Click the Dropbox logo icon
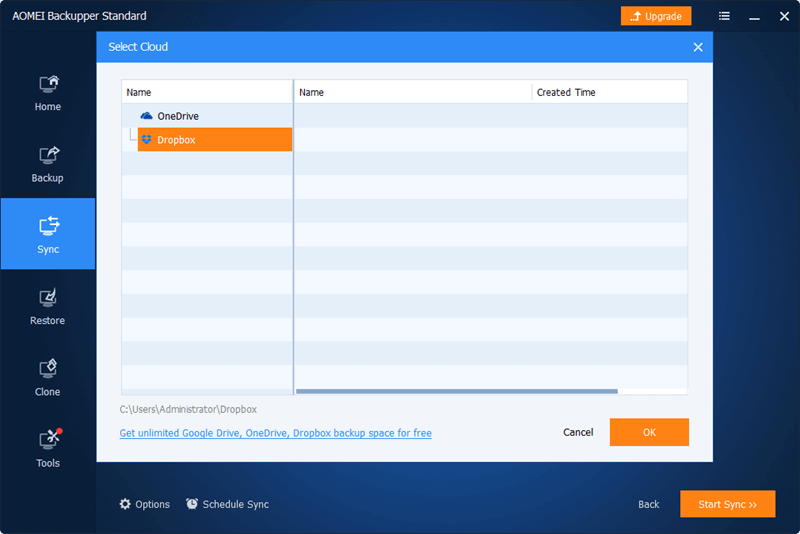Viewport: 800px width, 534px height. pyautogui.click(x=146, y=139)
